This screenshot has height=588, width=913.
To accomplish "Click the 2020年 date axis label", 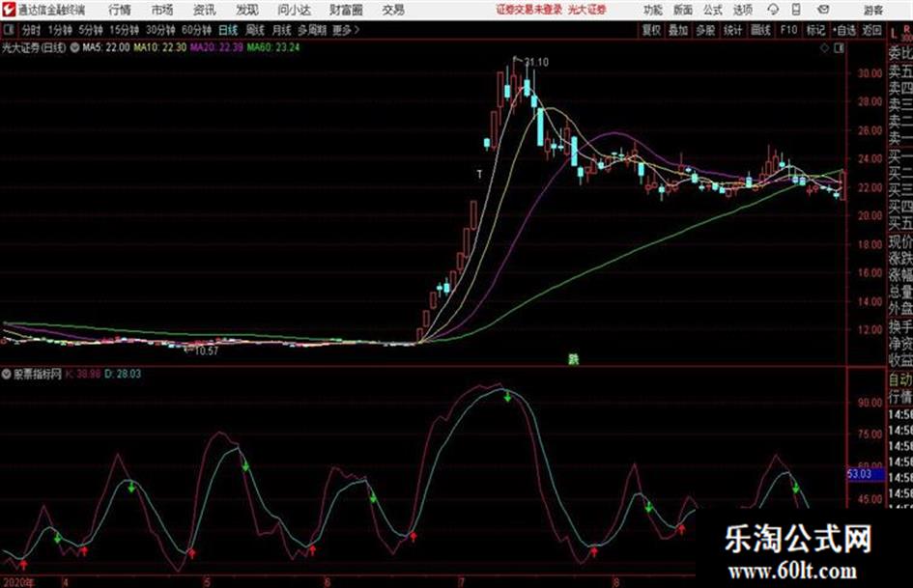I will click(18, 581).
